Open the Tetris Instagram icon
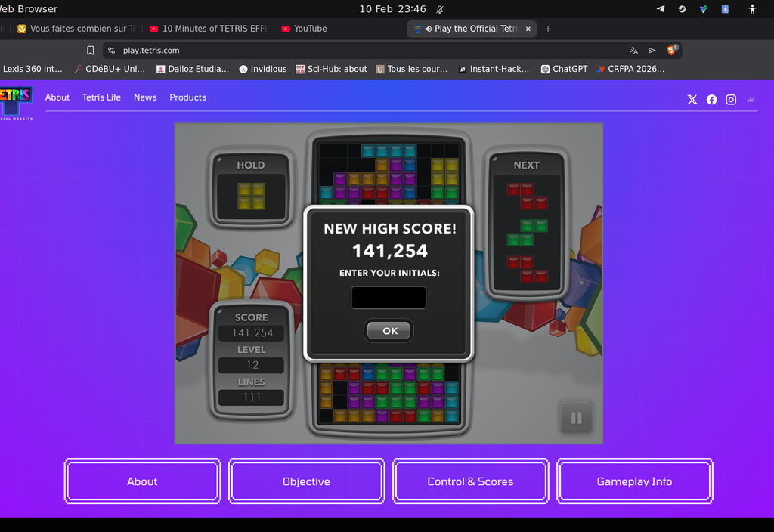This screenshot has width=774, height=532. pyautogui.click(x=731, y=100)
